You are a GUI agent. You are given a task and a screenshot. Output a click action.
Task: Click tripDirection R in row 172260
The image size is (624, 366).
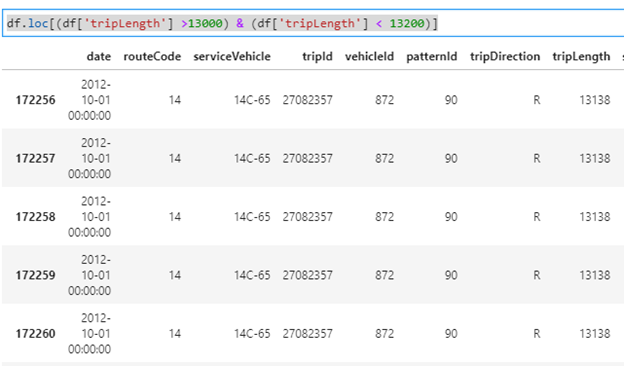[x=536, y=333]
